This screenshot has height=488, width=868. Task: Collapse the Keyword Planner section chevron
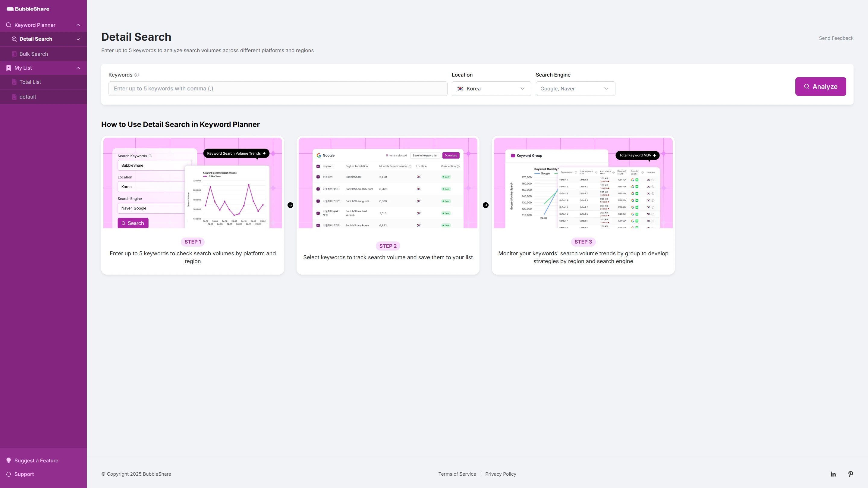[x=78, y=25]
